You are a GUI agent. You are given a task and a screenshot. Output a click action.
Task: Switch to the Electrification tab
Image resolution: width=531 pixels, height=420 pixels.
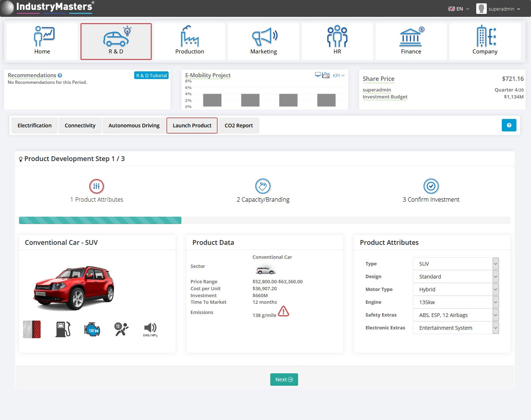(x=34, y=125)
